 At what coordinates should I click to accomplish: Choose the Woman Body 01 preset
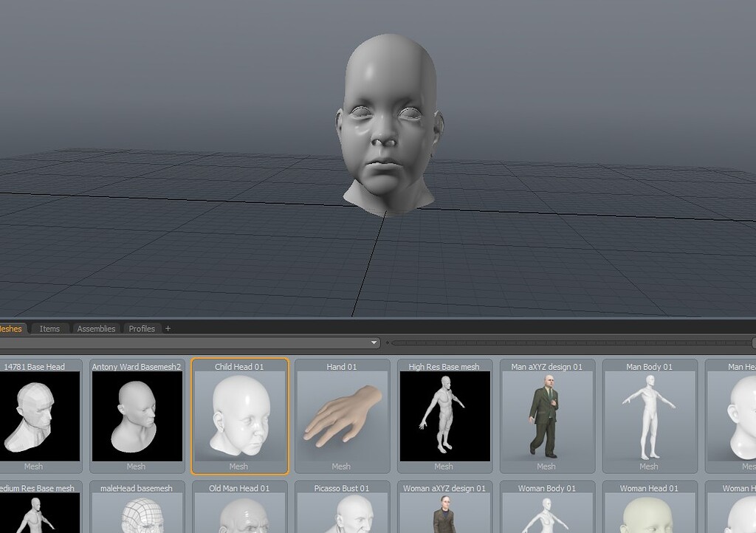click(x=546, y=513)
